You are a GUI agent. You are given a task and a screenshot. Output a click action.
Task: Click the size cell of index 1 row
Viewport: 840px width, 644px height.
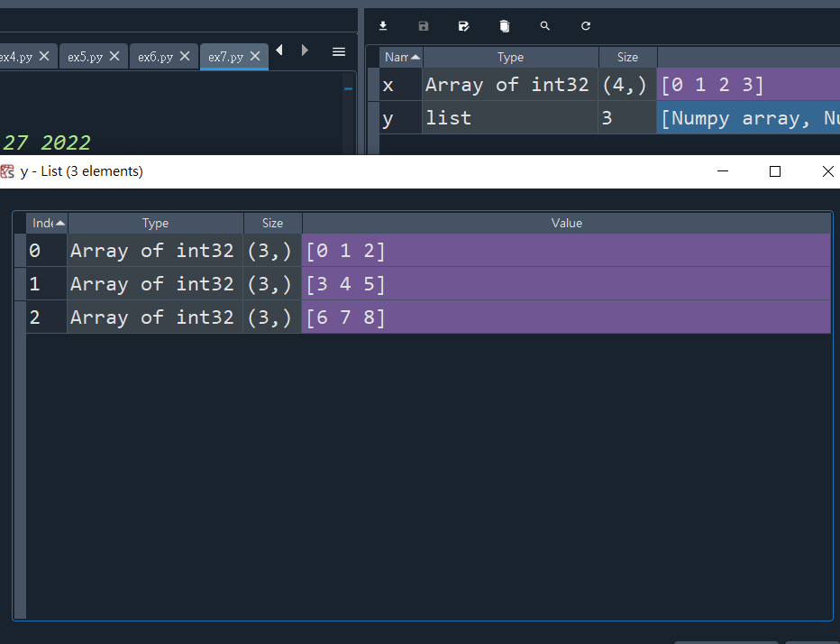(272, 283)
